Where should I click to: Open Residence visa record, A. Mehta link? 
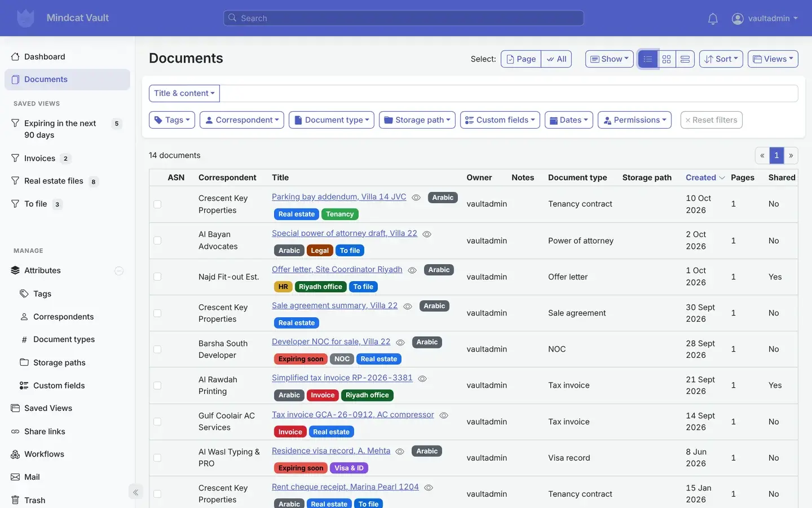click(x=331, y=450)
